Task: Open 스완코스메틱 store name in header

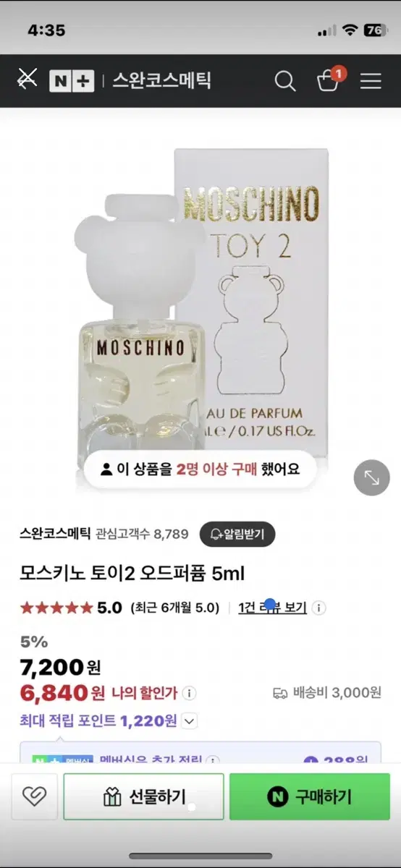Action: pos(161,80)
